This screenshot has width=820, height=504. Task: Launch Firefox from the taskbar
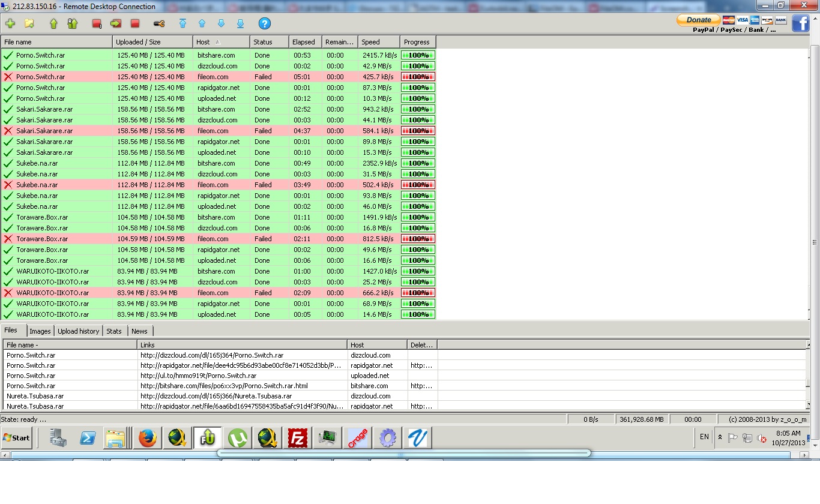[x=147, y=439]
